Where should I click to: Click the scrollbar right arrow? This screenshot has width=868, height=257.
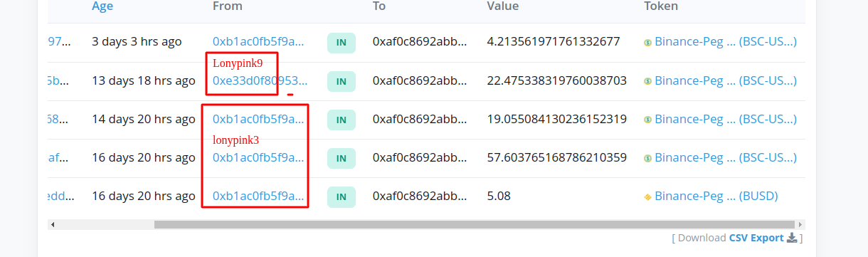pyautogui.click(x=800, y=224)
